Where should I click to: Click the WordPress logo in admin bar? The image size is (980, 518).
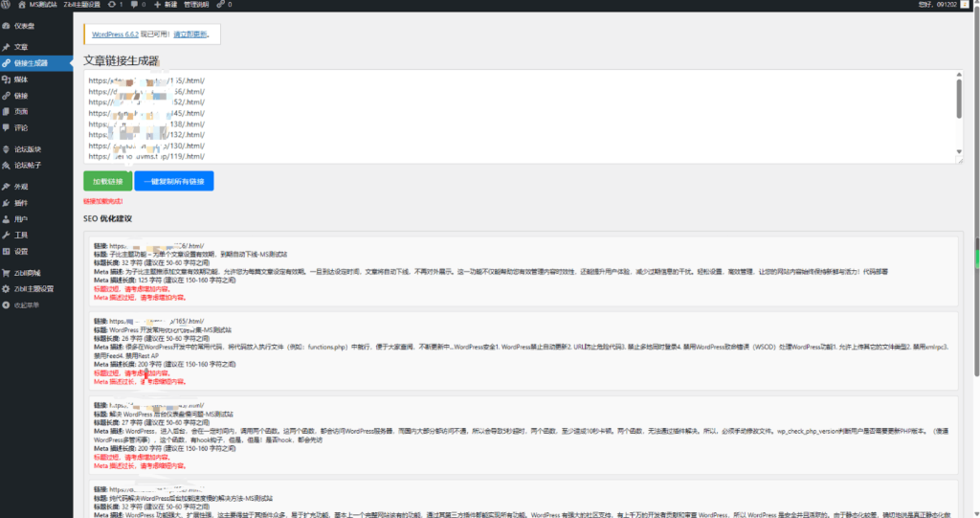[8, 5]
